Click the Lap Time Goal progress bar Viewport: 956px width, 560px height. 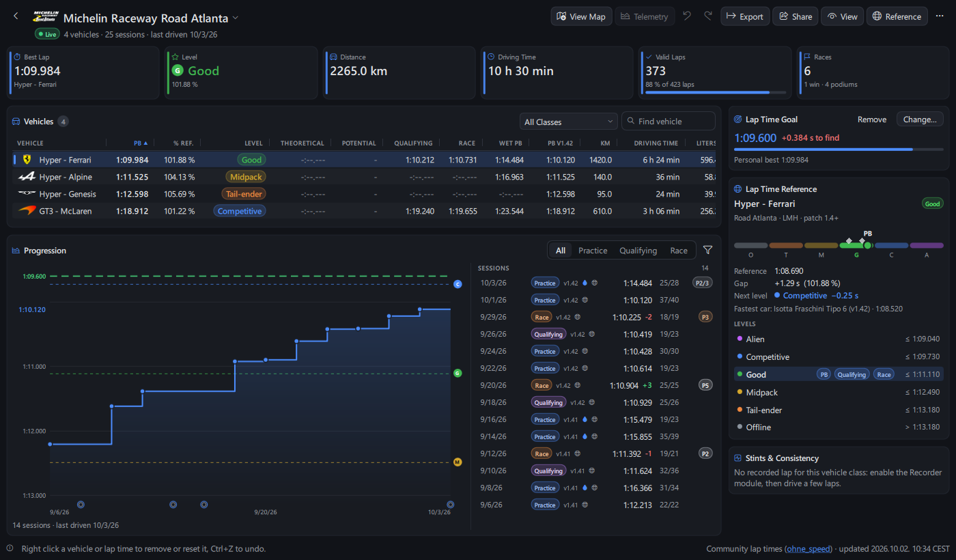click(x=839, y=149)
